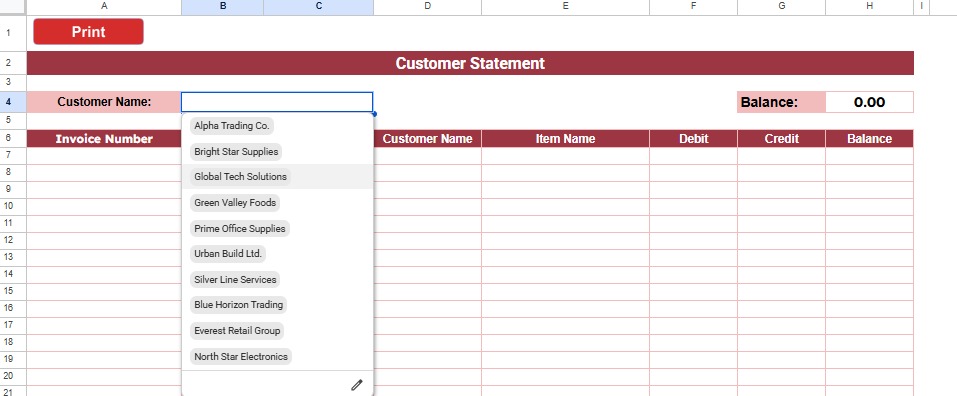957x396 pixels.
Task: Select Urban Build Ltd. option
Action: (x=228, y=254)
